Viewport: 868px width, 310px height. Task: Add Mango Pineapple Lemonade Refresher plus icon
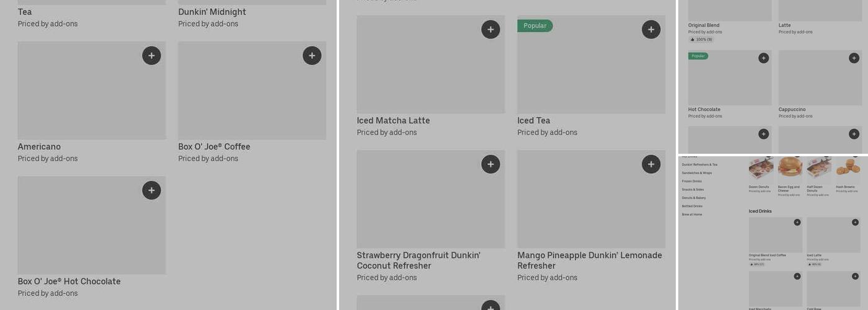pos(651,164)
